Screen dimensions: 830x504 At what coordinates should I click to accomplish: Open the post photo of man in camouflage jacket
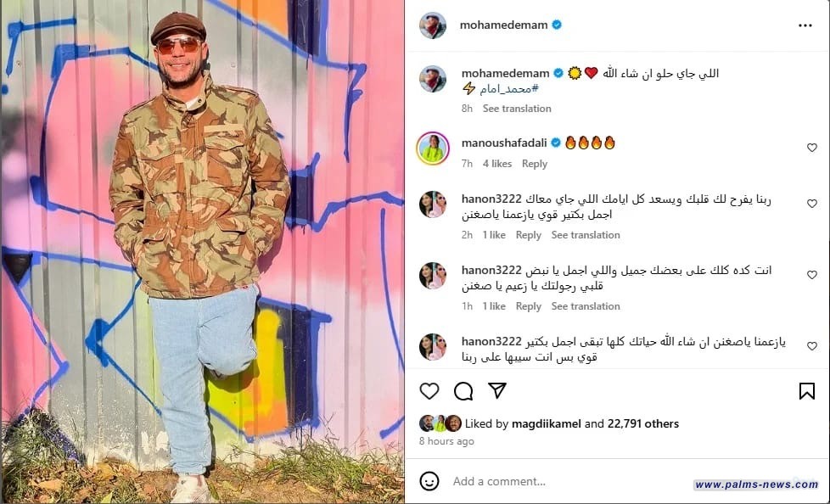[x=202, y=252]
